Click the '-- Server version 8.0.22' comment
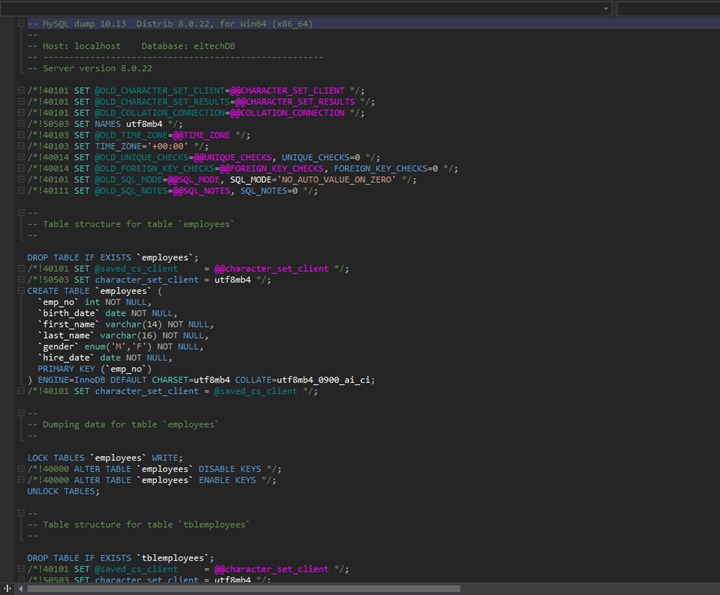This screenshot has width=720, height=595. pos(90,68)
